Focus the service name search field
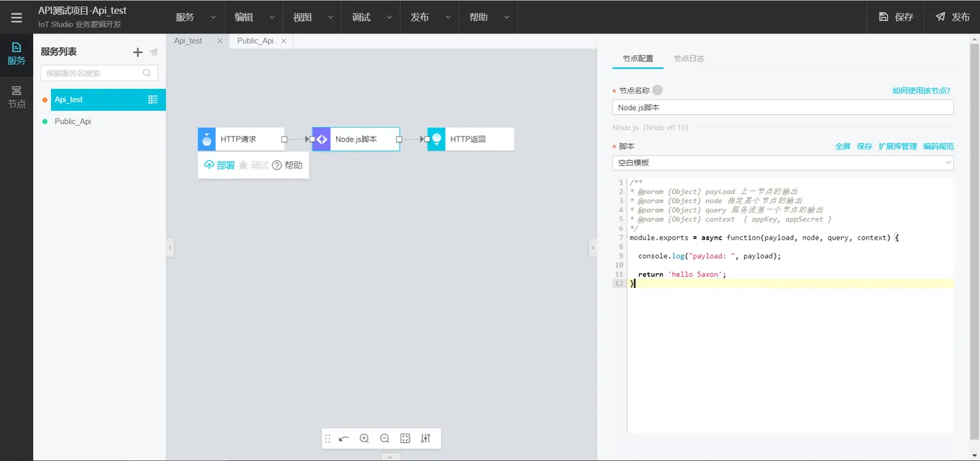This screenshot has height=461, width=980. pos(99,73)
